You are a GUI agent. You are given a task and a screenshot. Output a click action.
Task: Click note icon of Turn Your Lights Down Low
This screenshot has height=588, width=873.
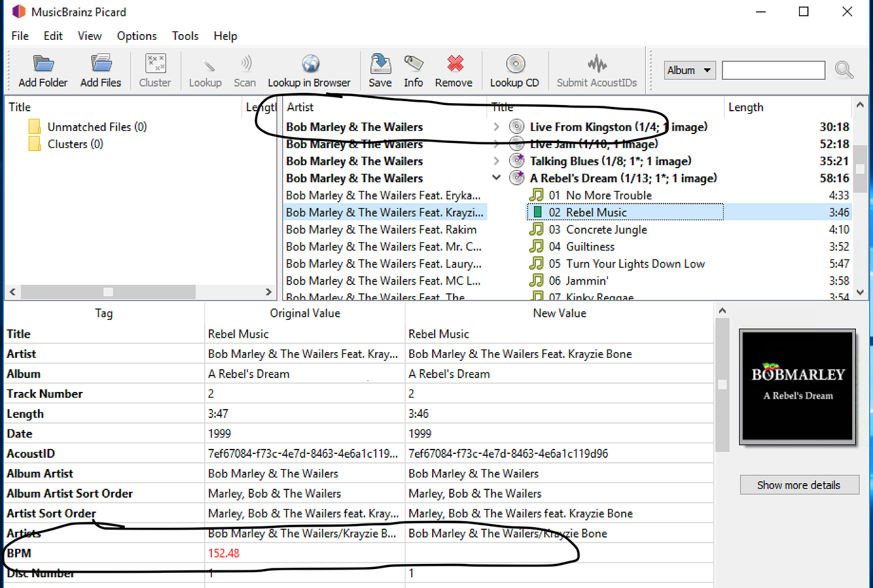[536, 263]
